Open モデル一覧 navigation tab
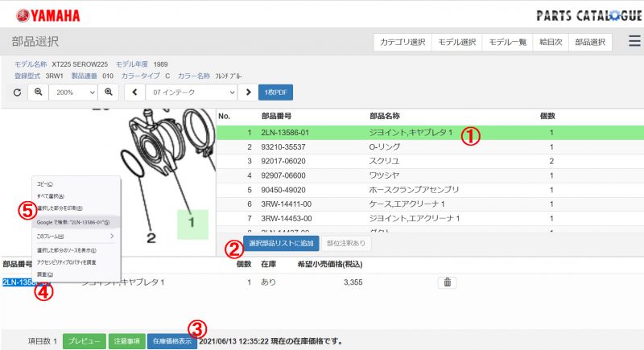The image size is (644, 350). 507,42
